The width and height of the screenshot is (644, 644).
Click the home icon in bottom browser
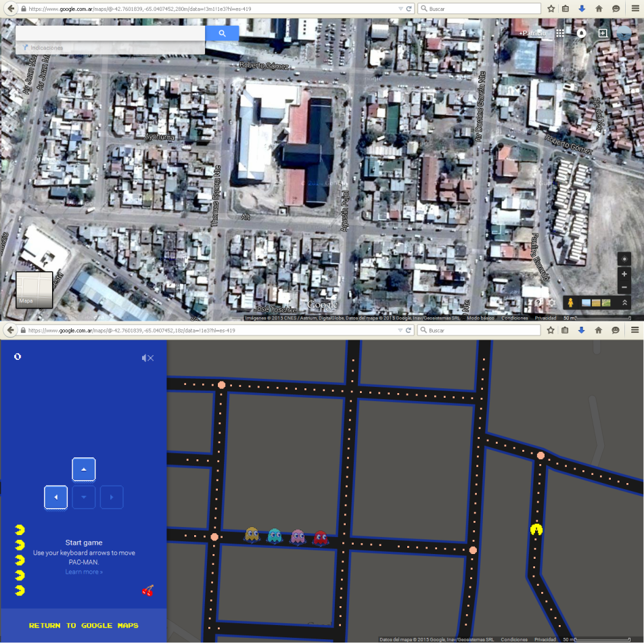(599, 330)
